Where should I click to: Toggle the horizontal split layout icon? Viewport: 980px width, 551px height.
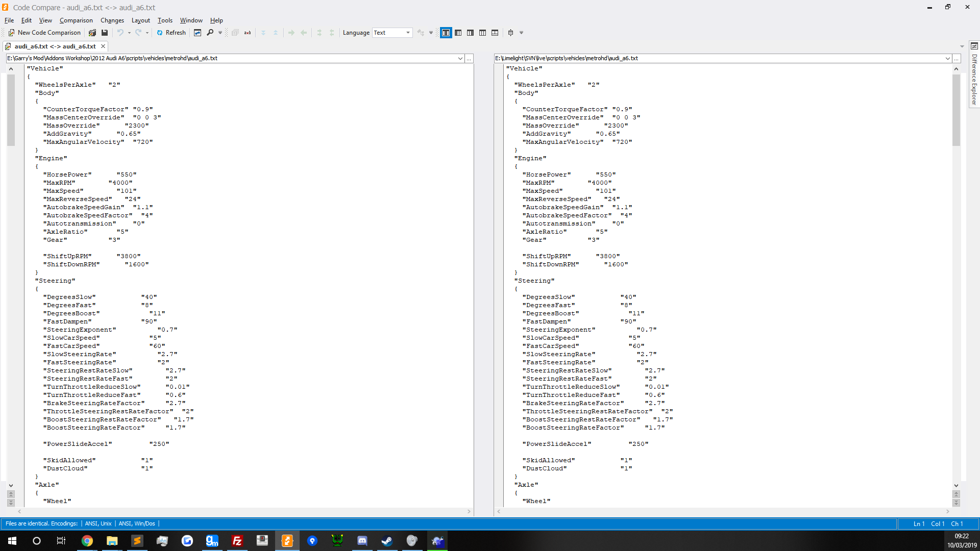495,33
